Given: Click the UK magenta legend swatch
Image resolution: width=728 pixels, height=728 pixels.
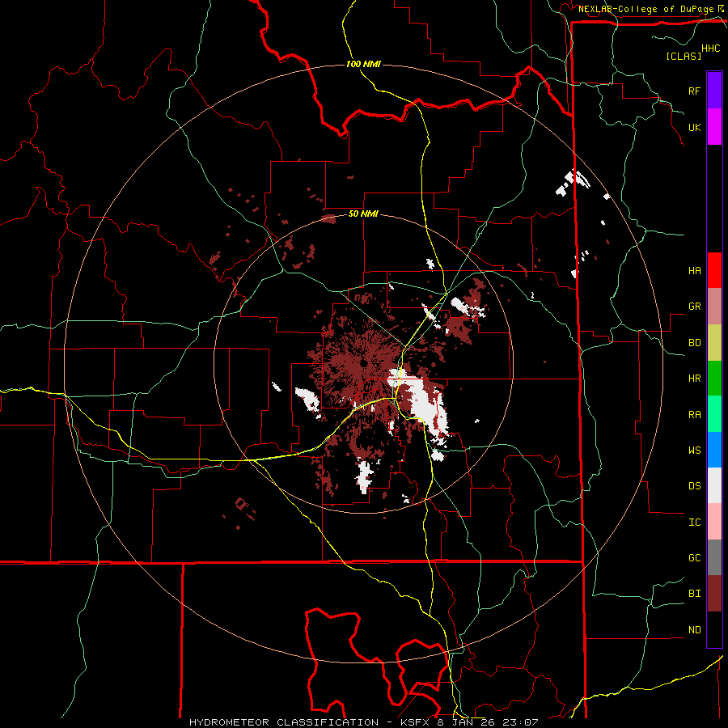Looking at the screenshot, I should (x=714, y=127).
